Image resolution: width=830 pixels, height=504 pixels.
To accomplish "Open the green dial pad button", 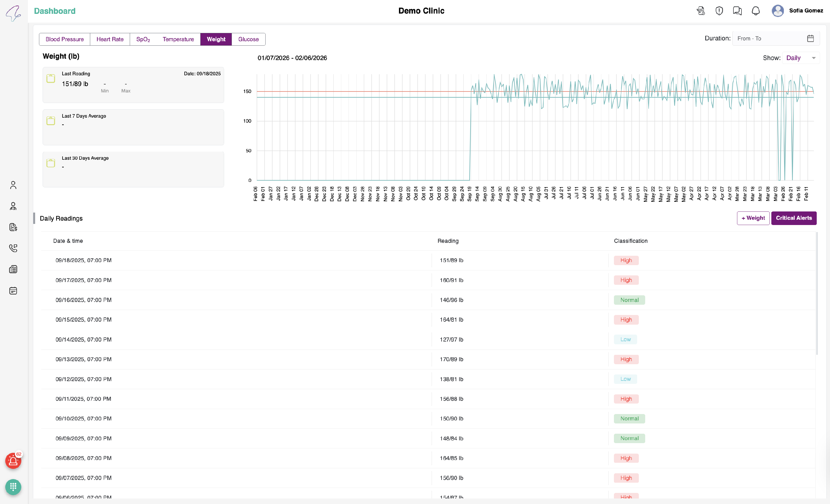I will point(13,487).
